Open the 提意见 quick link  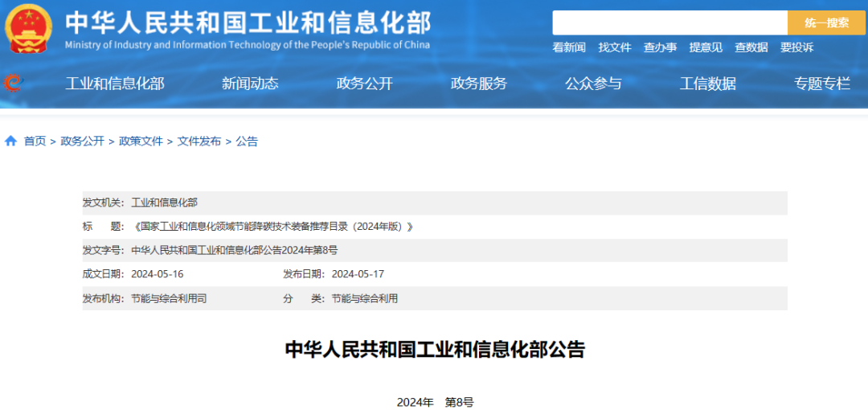[x=706, y=47]
